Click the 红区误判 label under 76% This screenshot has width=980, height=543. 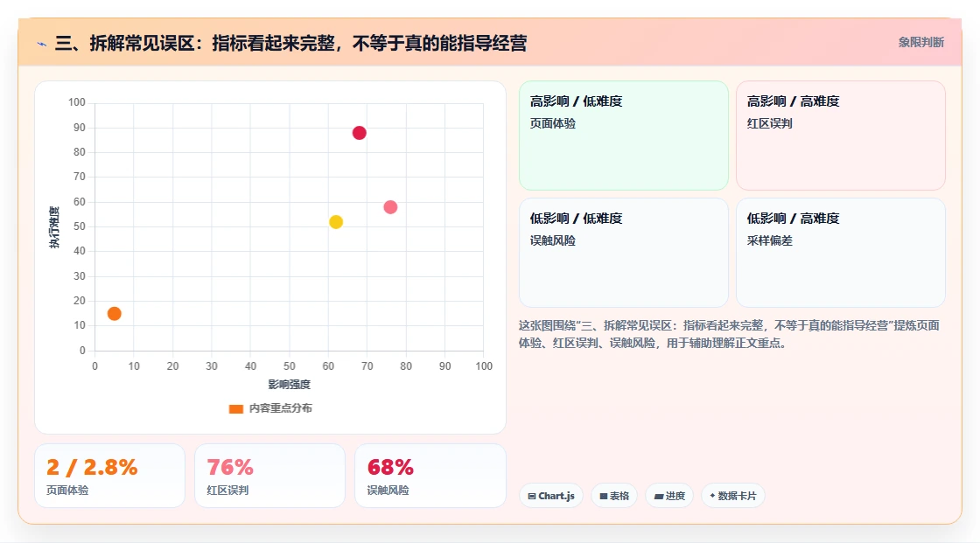(227, 491)
